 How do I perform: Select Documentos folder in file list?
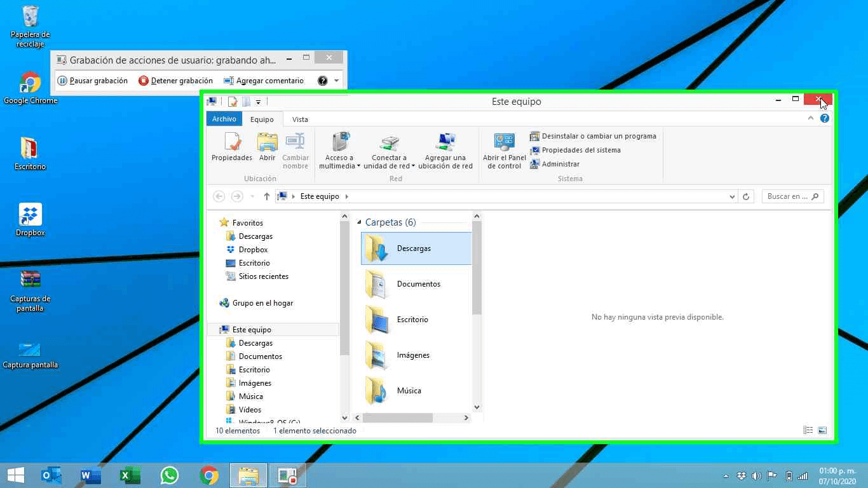click(x=416, y=283)
